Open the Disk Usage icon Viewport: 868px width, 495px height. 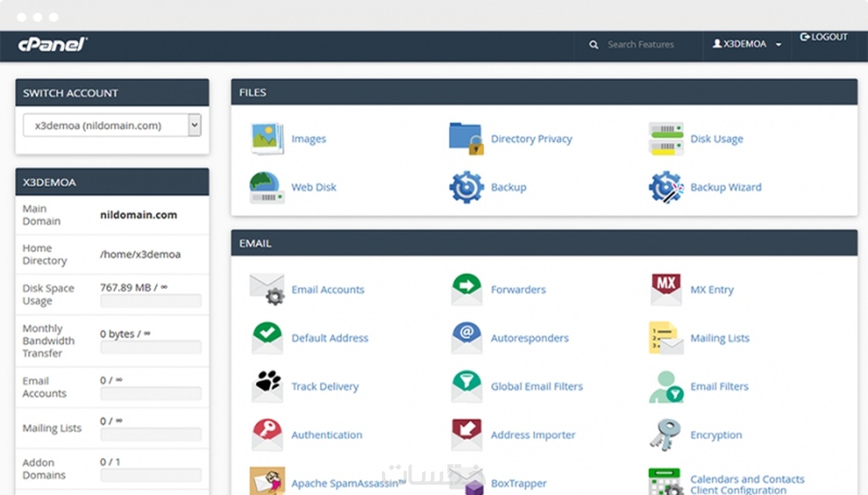point(666,138)
